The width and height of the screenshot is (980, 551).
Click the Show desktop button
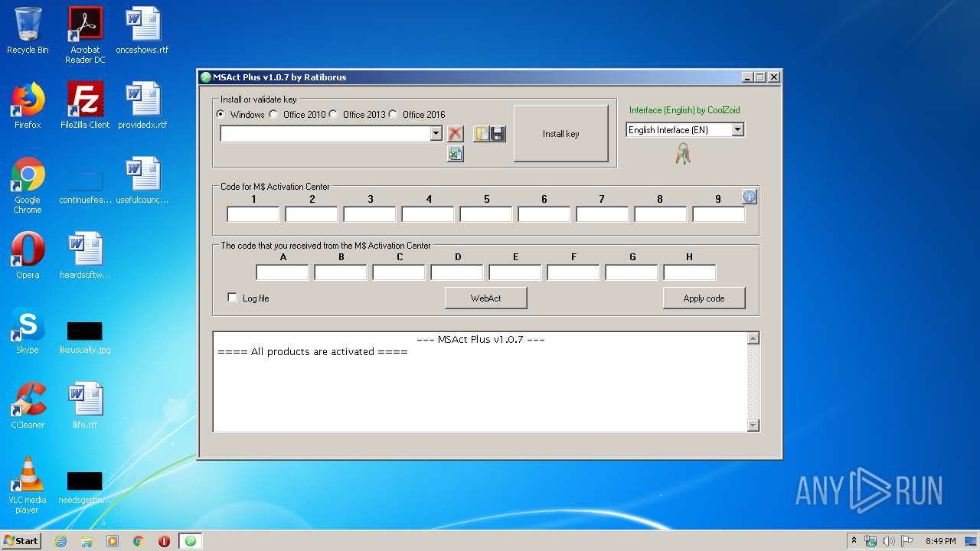click(972, 541)
